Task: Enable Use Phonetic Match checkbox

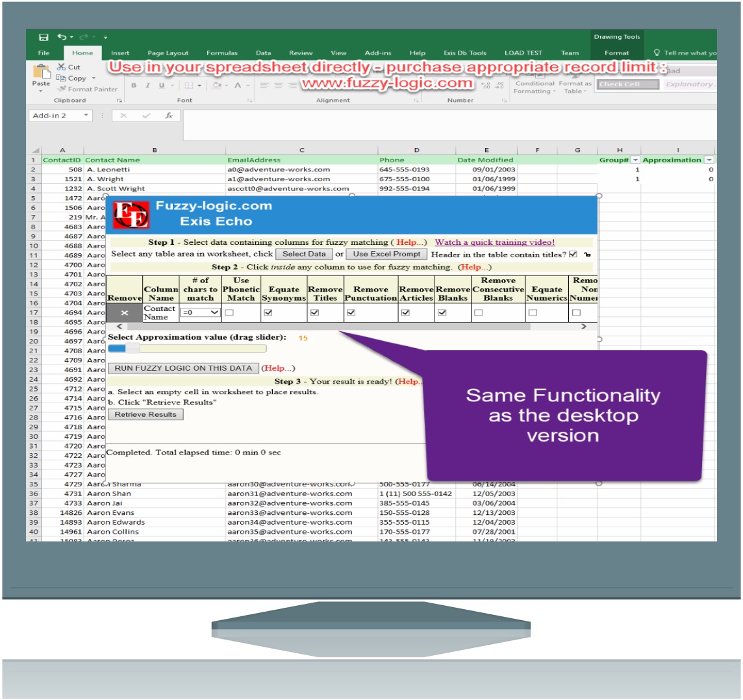Action: tap(229, 312)
